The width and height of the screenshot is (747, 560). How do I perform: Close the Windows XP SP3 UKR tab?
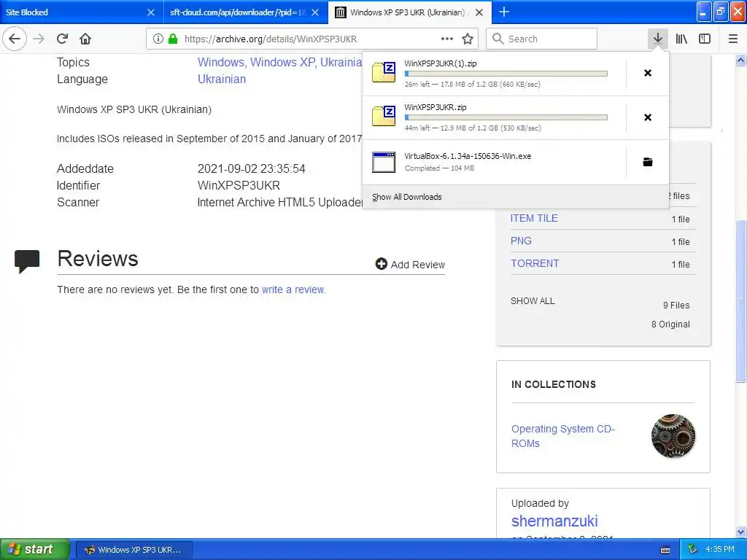[479, 12]
